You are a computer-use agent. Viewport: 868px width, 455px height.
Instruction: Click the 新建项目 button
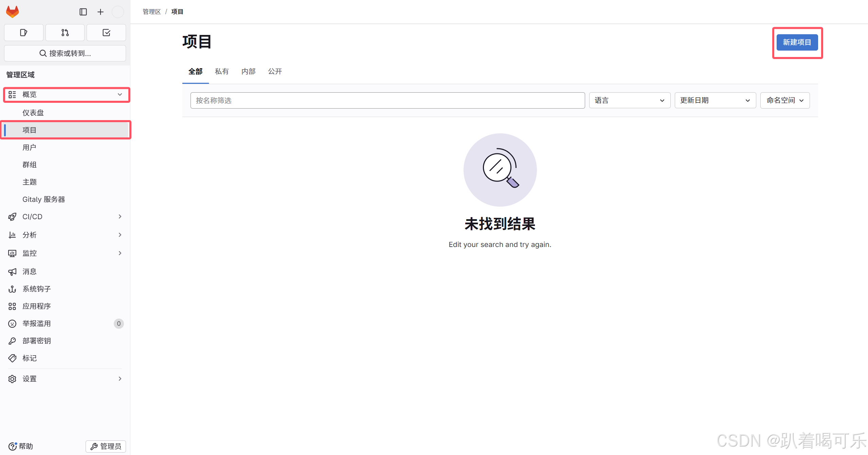797,42
